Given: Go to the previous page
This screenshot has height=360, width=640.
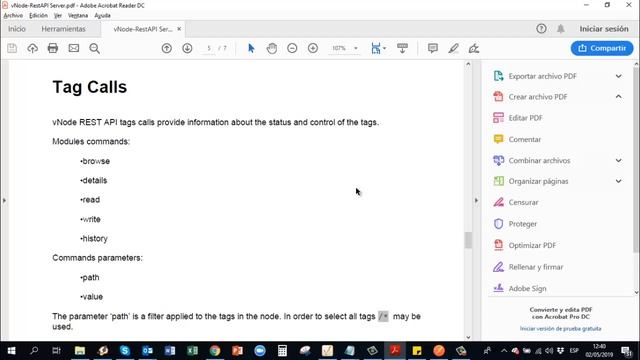Looking at the screenshot, I should click(x=167, y=48).
